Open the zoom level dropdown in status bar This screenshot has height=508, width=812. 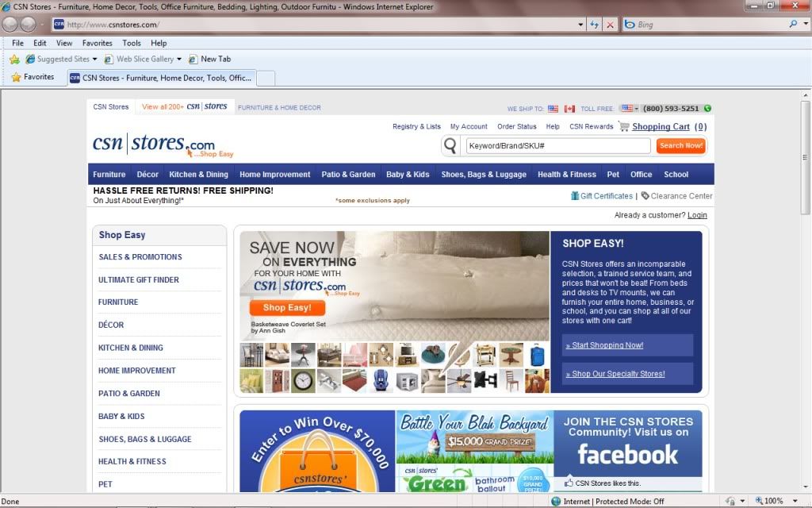tap(795, 501)
